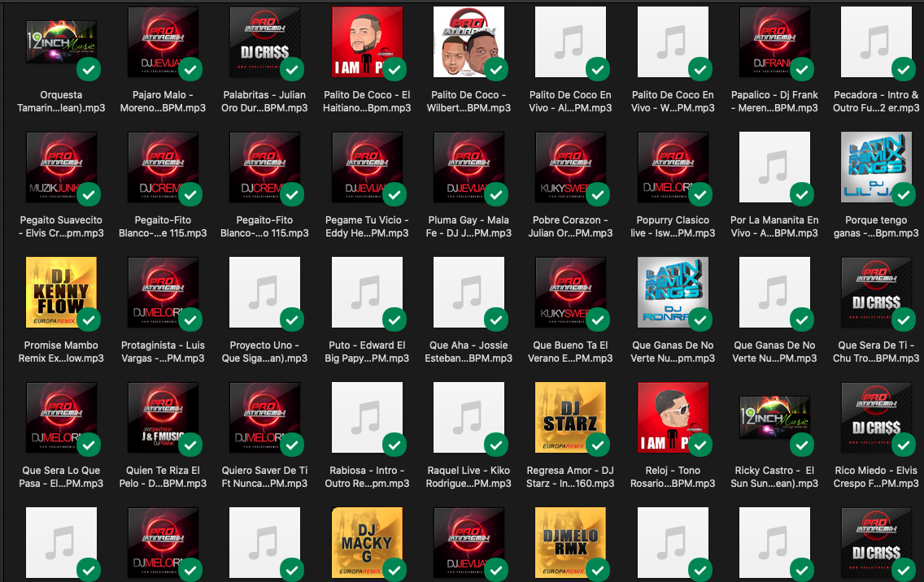The width and height of the screenshot is (924, 582).
Task: Select the Porque tengo ganas file icon
Action: (875, 167)
